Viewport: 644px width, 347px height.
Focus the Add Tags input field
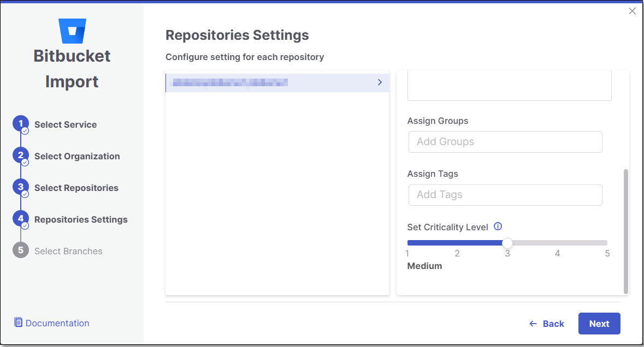505,195
